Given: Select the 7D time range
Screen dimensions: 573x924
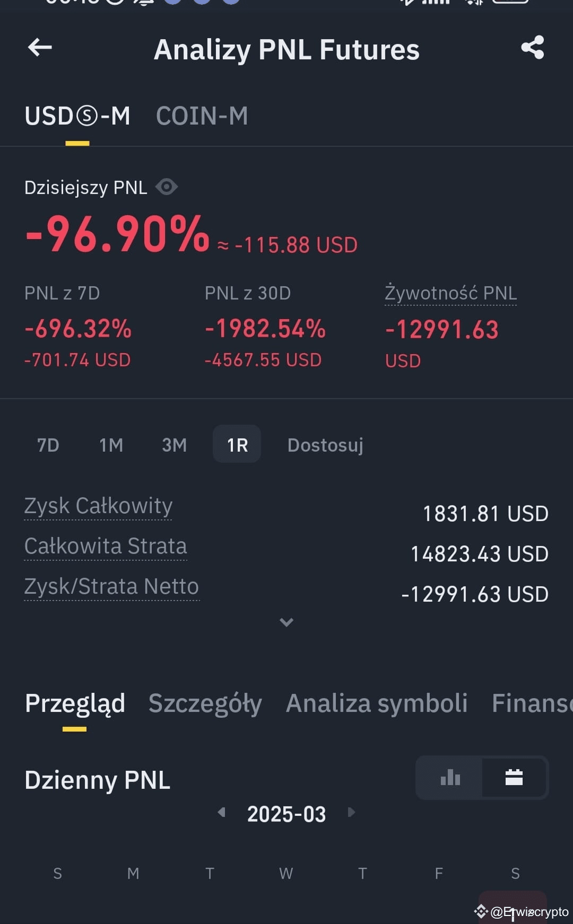Looking at the screenshot, I should [x=48, y=445].
